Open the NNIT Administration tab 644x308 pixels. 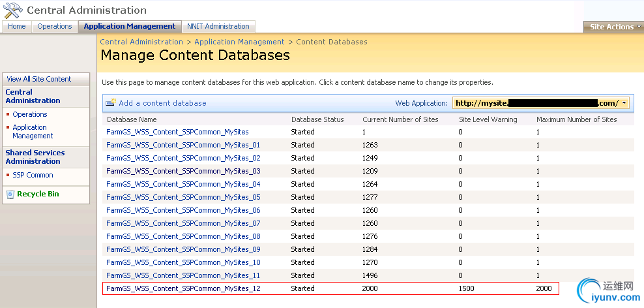(x=218, y=26)
